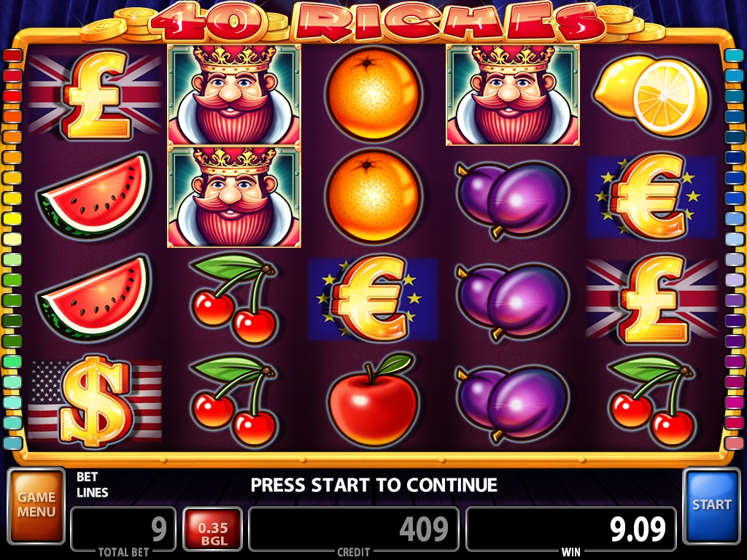
Task: Click the pound symbol in top-left reel
Action: pos(95,94)
